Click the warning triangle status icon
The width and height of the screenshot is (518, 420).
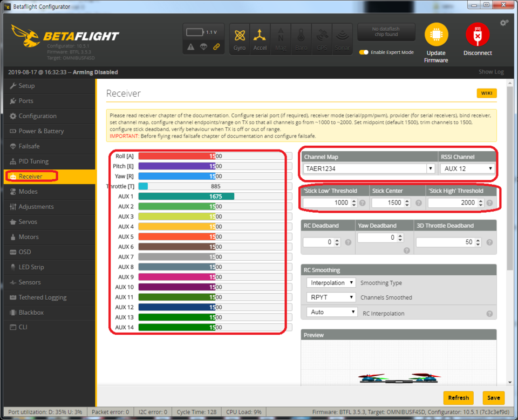(190, 47)
